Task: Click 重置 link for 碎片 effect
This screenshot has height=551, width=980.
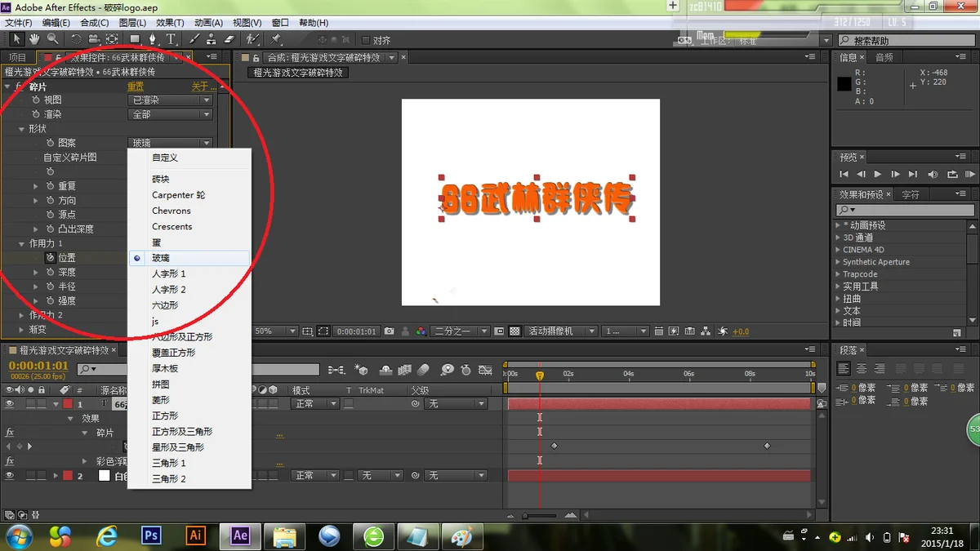Action: (136, 87)
